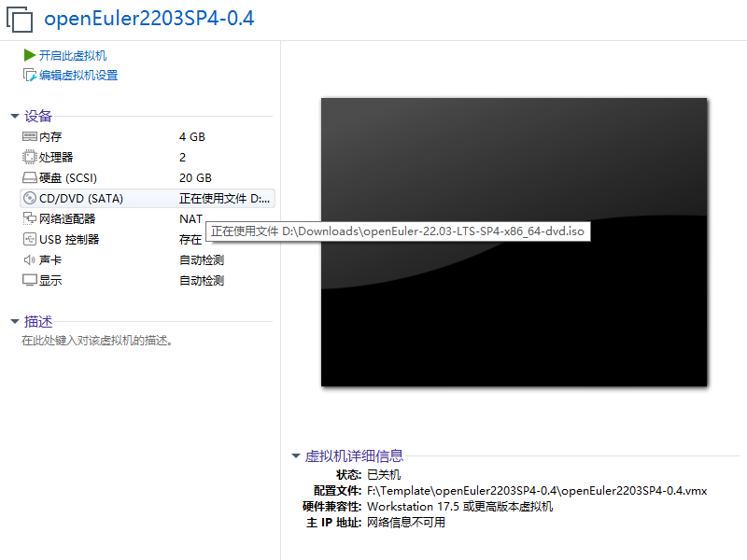The width and height of the screenshot is (747, 560).
Task: Select the CD/DVD (SATA) row label
Action: (81, 198)
